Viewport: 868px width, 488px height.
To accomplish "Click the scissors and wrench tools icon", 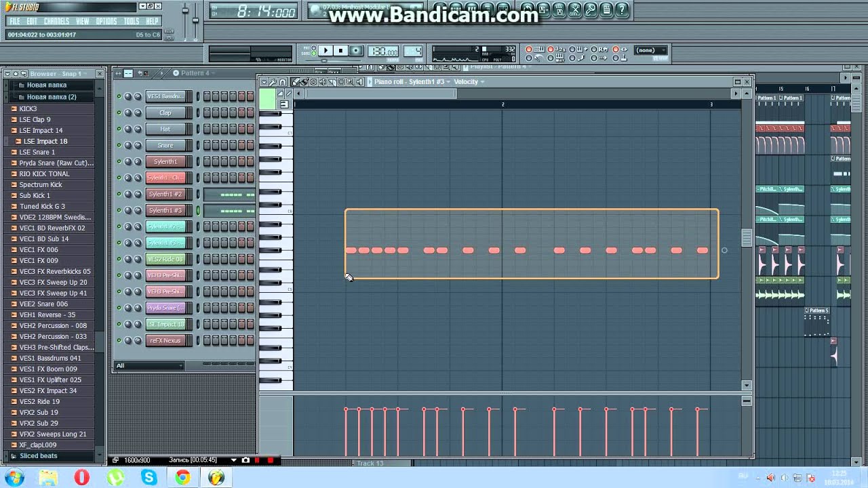I will click(x=575, y=9).
